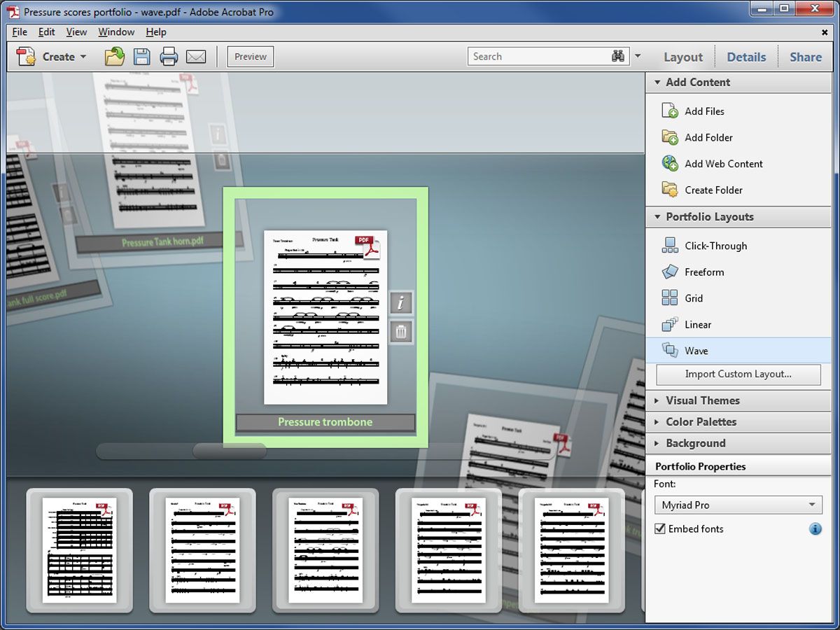840x630 pixels.
Task: Select the Freeform layout icon
Action: [x=670, y=272]
